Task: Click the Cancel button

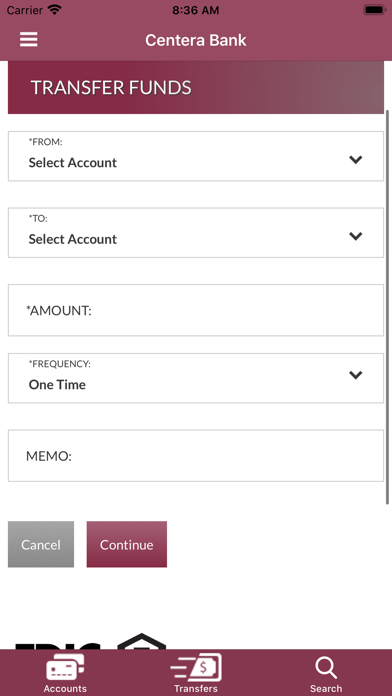Action: (41, 544)
